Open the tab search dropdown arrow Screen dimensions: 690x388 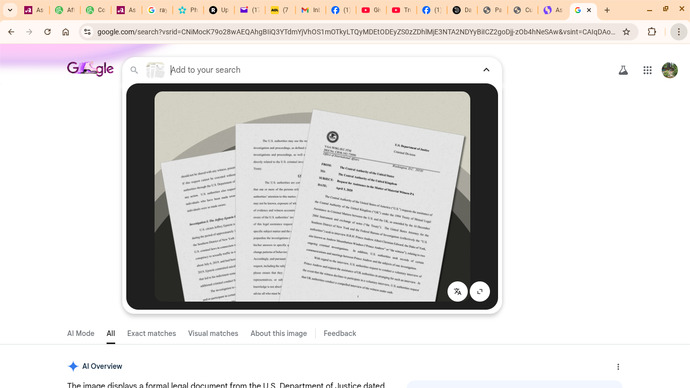[x=10, y=10]
